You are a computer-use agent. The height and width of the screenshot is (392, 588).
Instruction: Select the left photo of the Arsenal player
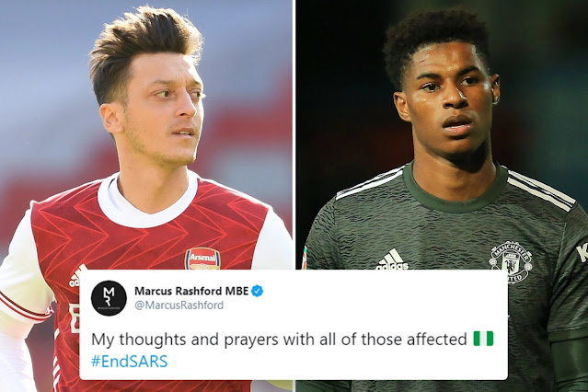(146, 135)
